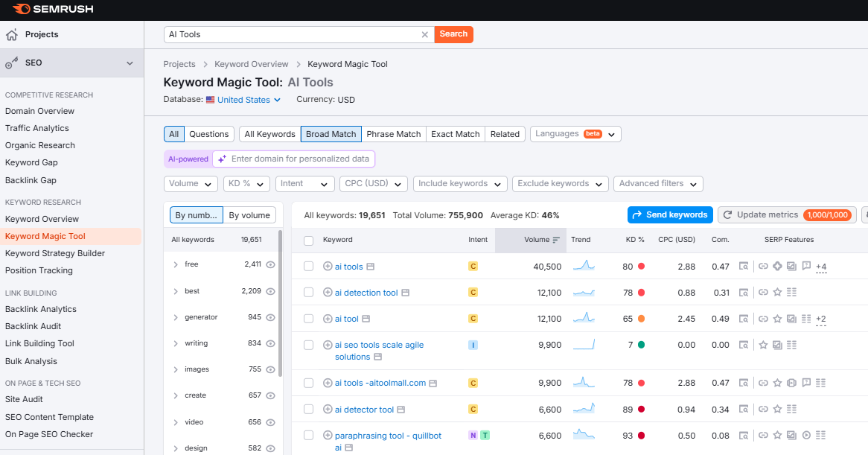Toggle eye icon for 'generator' group
The width and height of the screenshot is (868, 455).
pos(271,318)
